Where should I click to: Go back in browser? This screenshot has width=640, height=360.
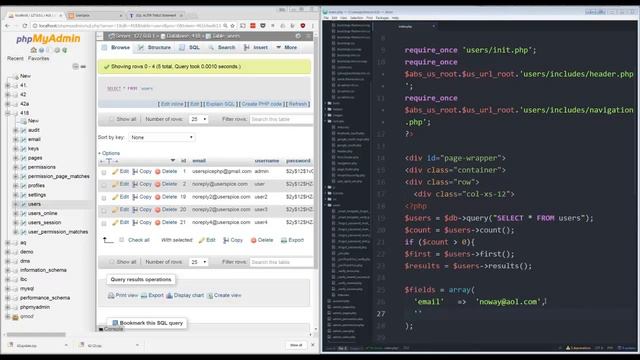click(8, 26)
